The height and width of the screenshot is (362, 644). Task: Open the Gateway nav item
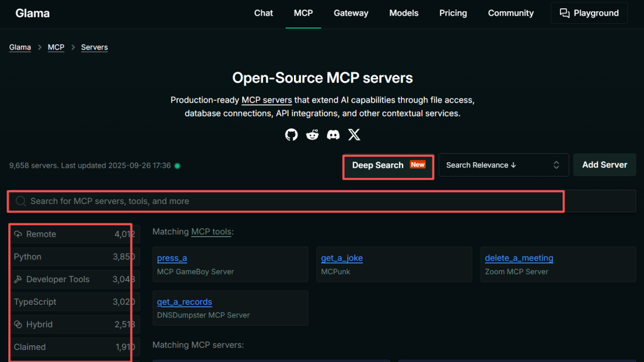351,13
